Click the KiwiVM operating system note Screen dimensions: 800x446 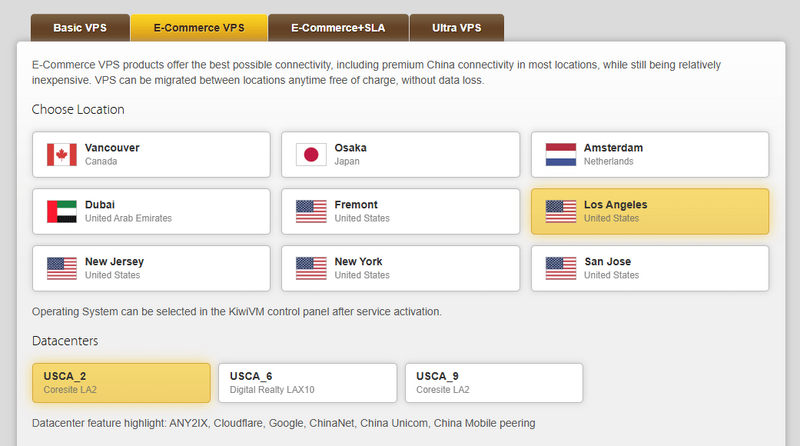[237, 312]
